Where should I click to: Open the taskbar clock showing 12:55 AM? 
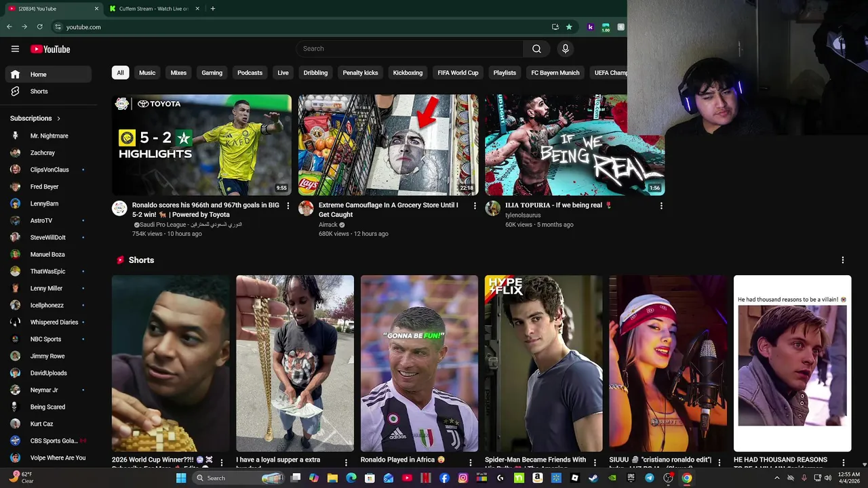tap(848, 478)
